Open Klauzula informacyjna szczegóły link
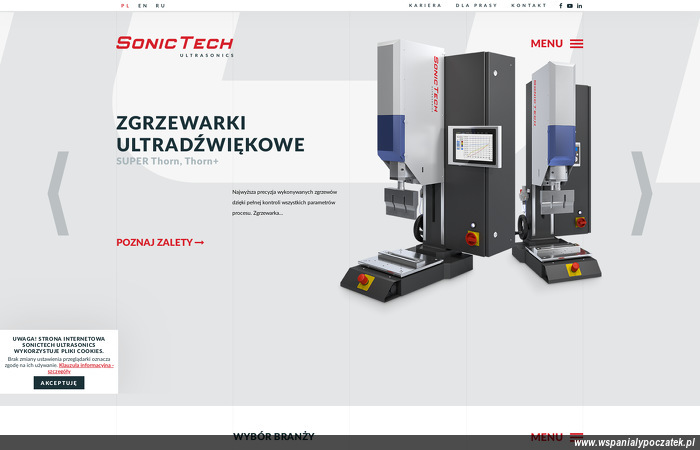 pyautogui.click(x=81, y=368)
